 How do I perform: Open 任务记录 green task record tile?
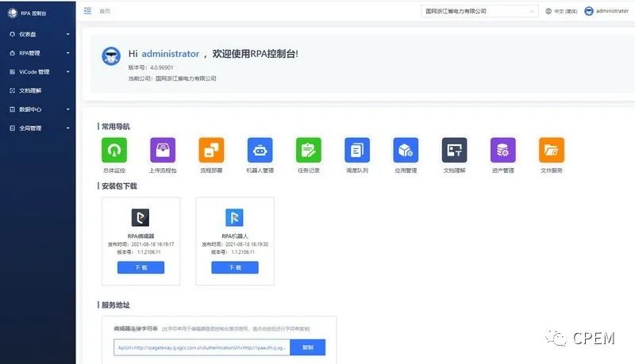pyautogui.click(x=309, y=150)
